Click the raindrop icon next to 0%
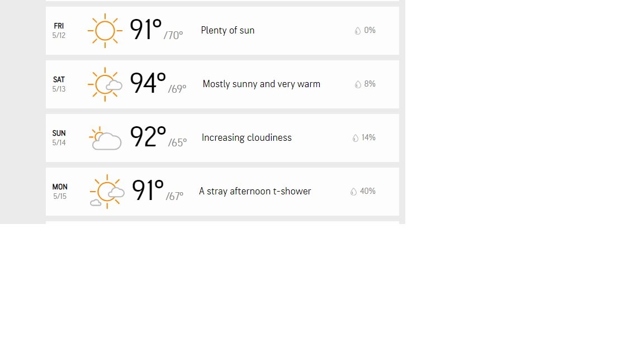This screenshot has height=362, width=644. click(x=358, y=31)
